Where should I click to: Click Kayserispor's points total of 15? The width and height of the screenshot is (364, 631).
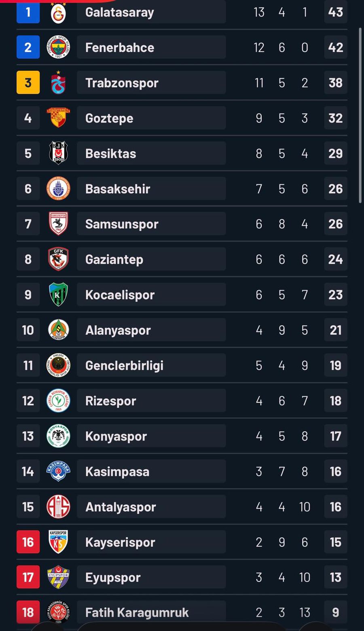(x=335, y=542)
